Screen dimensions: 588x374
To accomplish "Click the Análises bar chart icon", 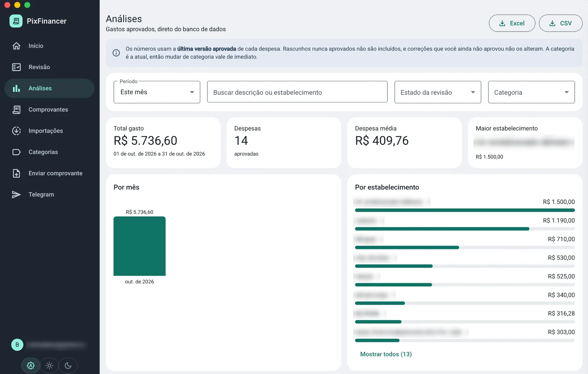I will coord(16,88).
